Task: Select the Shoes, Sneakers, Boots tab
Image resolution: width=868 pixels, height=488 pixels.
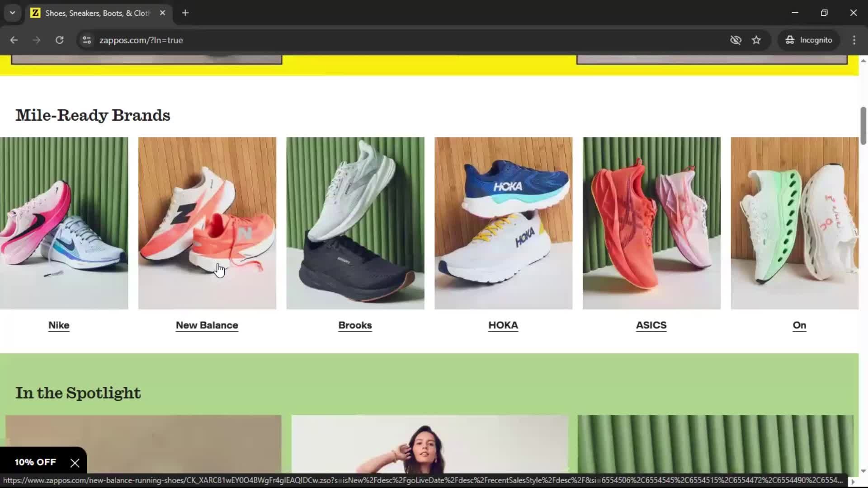Action: (99, 13)
